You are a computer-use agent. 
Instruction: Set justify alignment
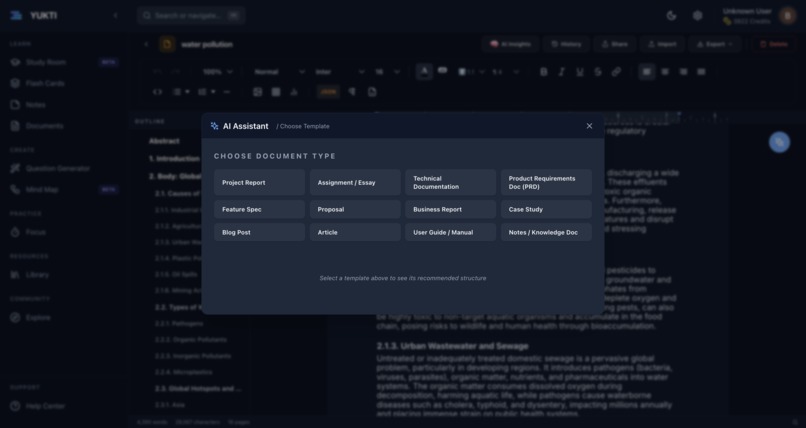coord(701,72)
